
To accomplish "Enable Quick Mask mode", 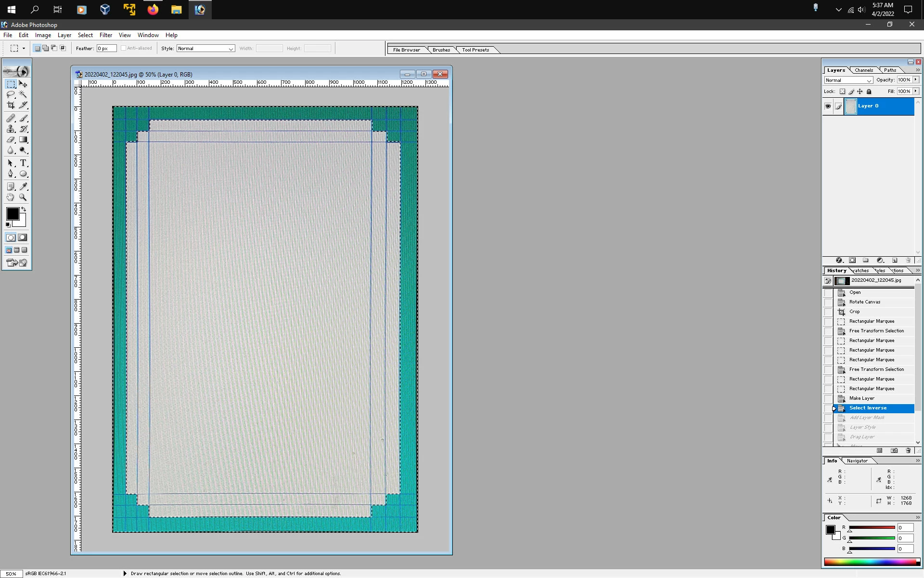I will (23, 237).
